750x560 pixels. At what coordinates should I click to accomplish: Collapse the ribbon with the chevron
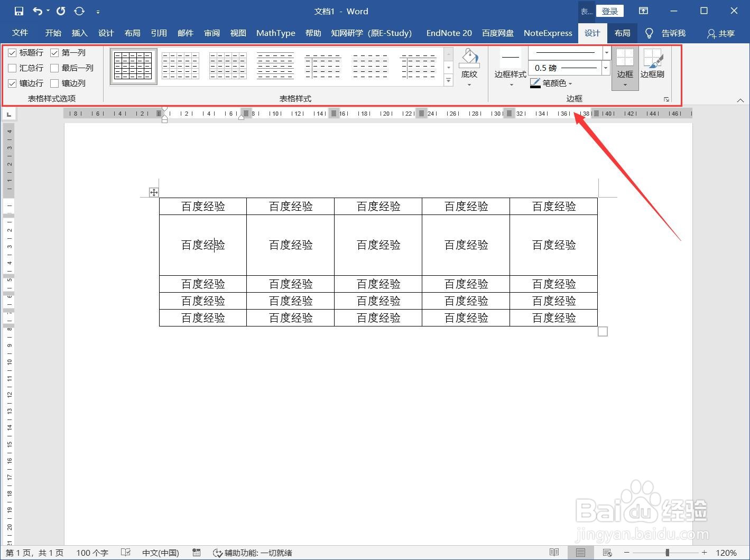(740, 100)
